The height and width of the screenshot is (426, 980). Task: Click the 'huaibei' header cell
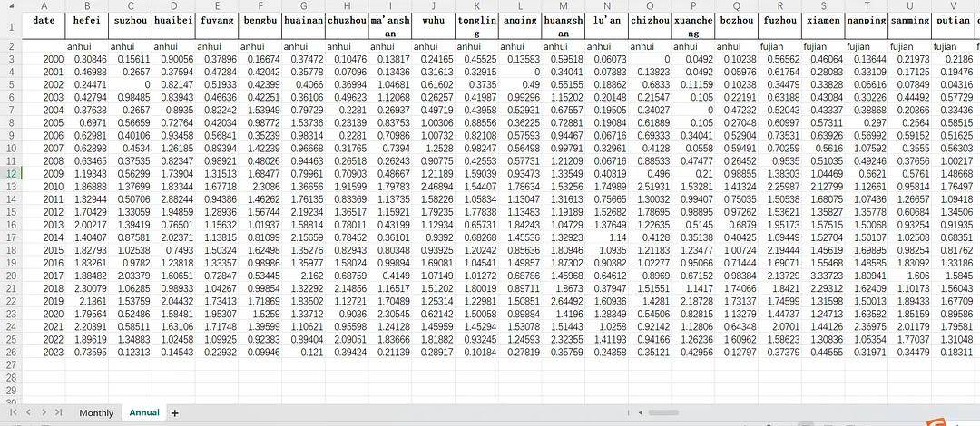tap(173, 27)
